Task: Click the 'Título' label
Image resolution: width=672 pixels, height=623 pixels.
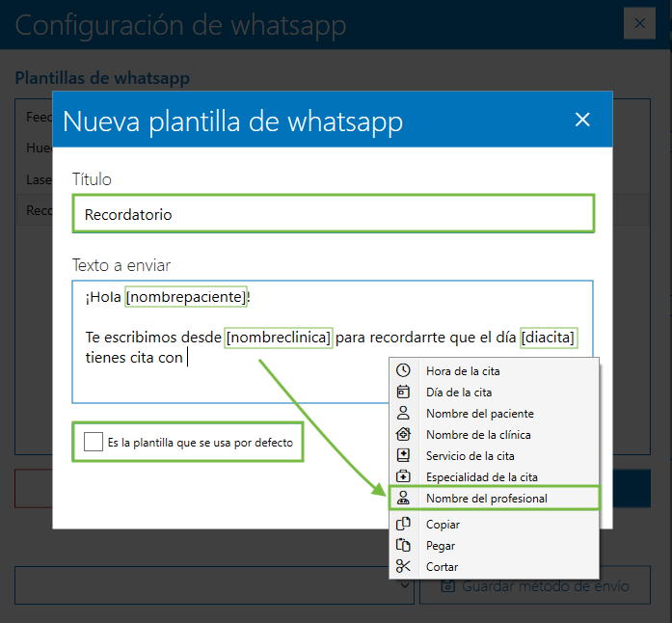Action: (92, 178)
